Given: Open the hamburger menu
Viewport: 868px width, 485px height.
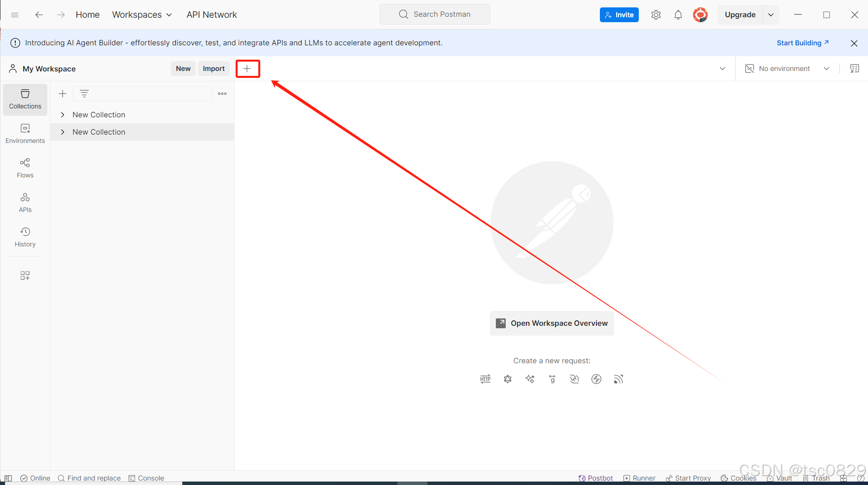Looking at the screenshot, I should [15, 15].
